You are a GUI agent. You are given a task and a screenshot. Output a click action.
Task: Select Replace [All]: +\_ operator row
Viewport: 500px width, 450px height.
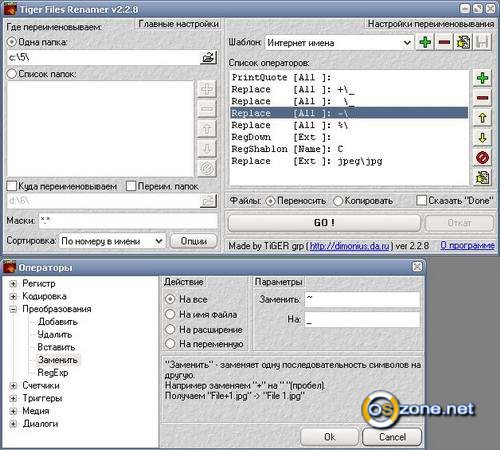pos(349,89)
